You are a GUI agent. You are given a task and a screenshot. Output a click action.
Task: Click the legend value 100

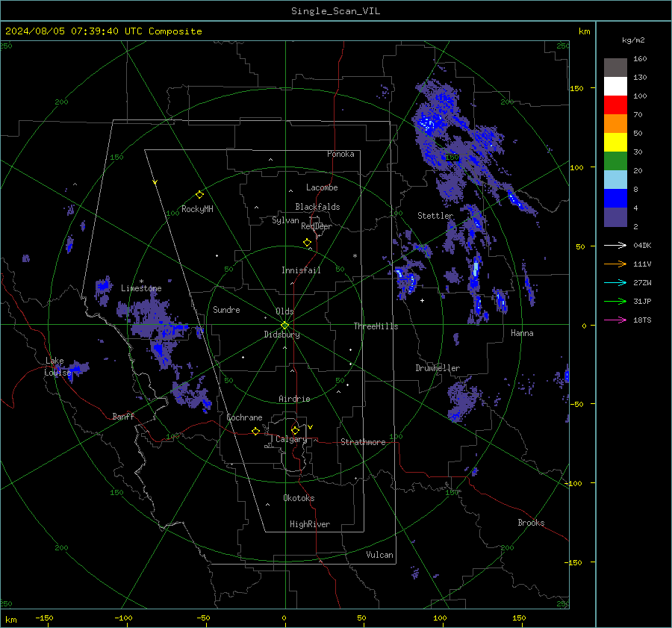coord(640,96)
